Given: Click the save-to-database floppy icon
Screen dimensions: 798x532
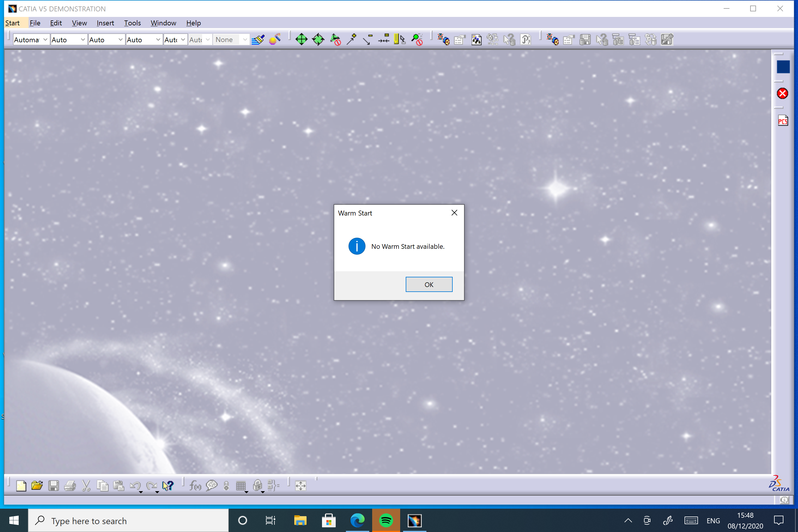Looking at the screenshot, I should click(585, 40).
